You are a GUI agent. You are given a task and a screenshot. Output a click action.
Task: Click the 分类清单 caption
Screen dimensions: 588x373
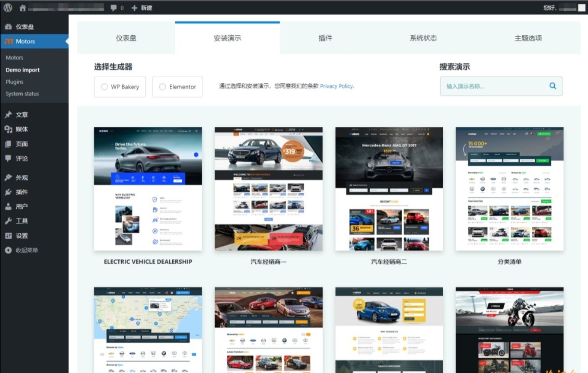[x=510, y=261]
